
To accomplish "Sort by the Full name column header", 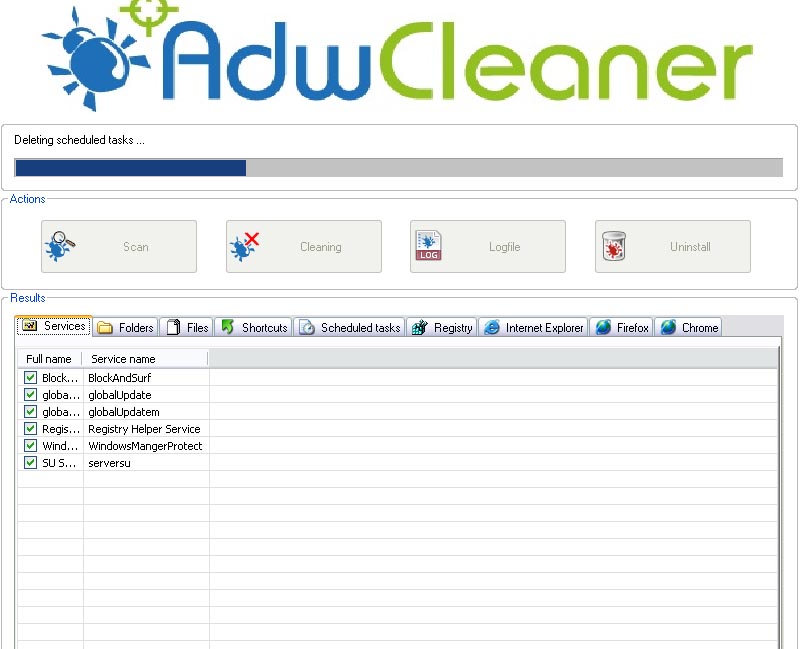I will coord(49,359).
